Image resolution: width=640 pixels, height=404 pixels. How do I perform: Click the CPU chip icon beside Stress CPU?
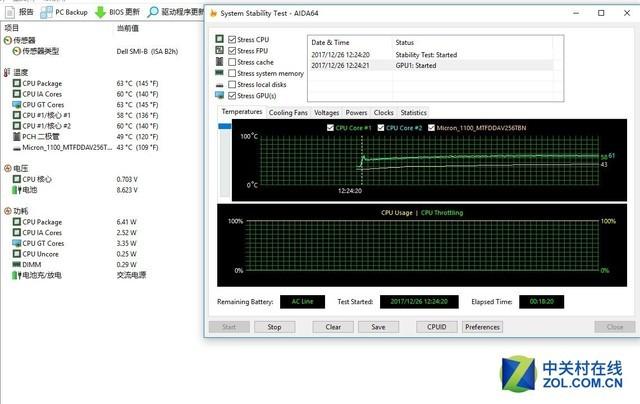tap(220, 39)
